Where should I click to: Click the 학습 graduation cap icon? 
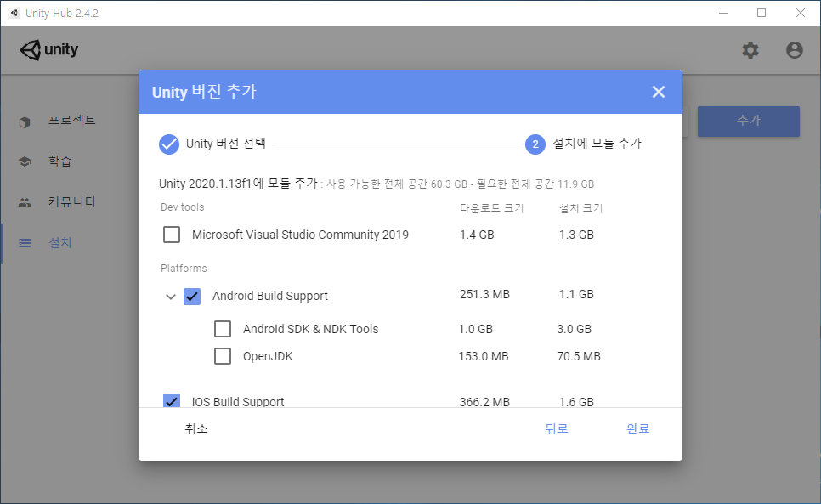click(x=25, y=161)
